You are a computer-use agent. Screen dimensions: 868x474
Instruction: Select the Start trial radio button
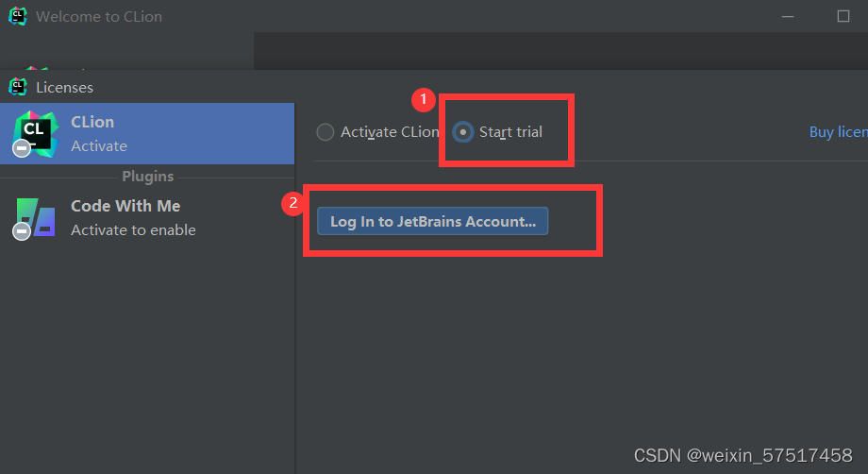point(463,132)
